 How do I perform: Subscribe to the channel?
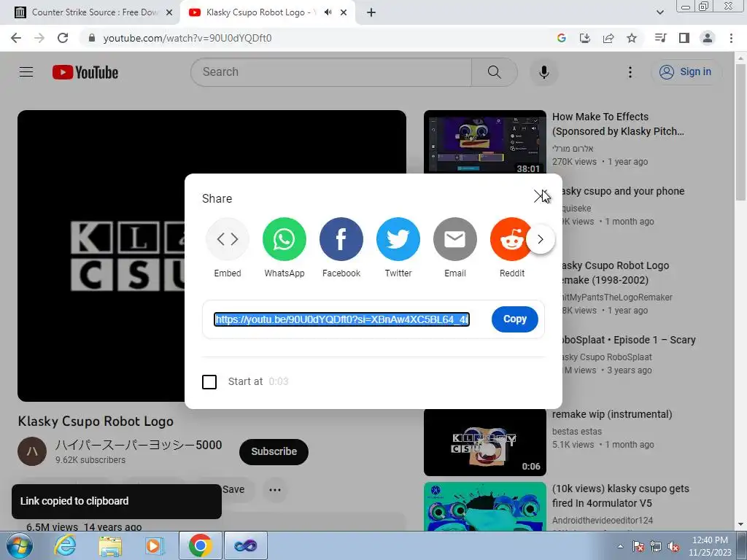click(x=274, y=451)
